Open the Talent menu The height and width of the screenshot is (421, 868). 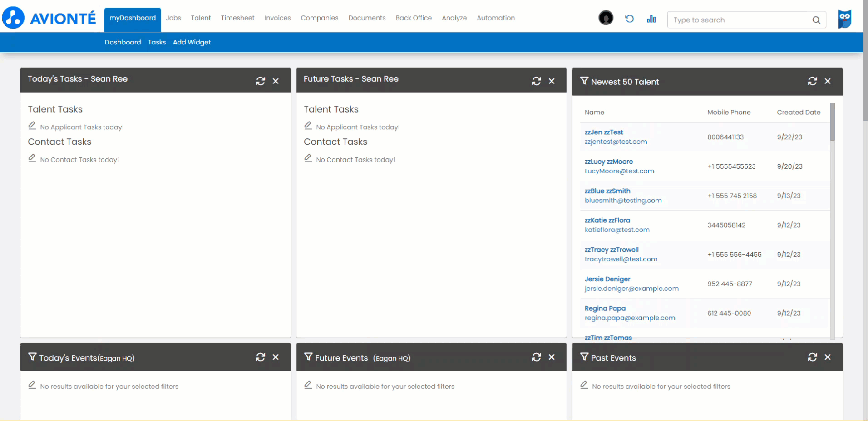point(201,18)
